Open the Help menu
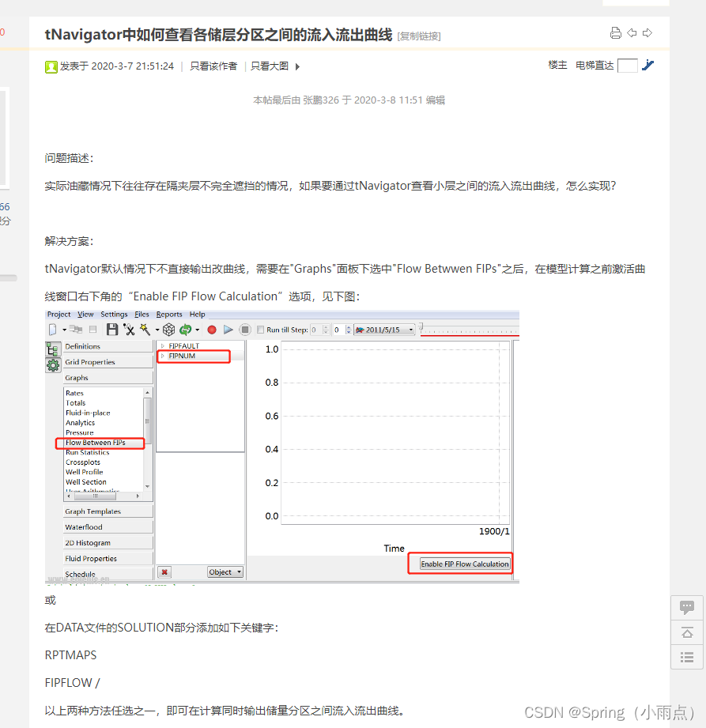Screen dimensions: 706x728 click(197, 315)
